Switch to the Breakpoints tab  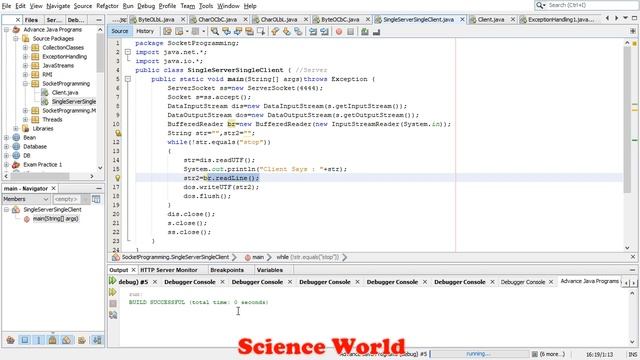[x=227, y=270]
